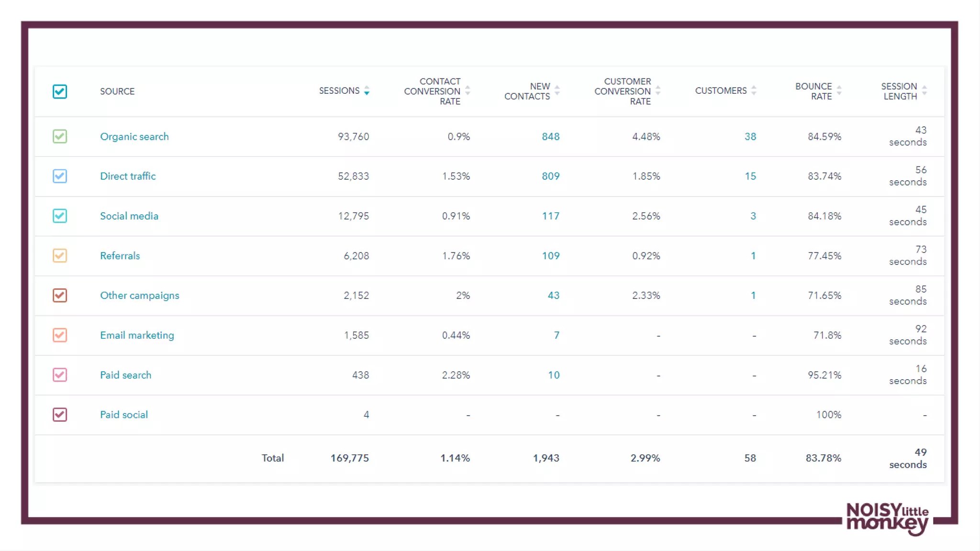Uncheck the Direct traffic checkbox
This screenshot has width=980, height=551.
pos(60,176)
